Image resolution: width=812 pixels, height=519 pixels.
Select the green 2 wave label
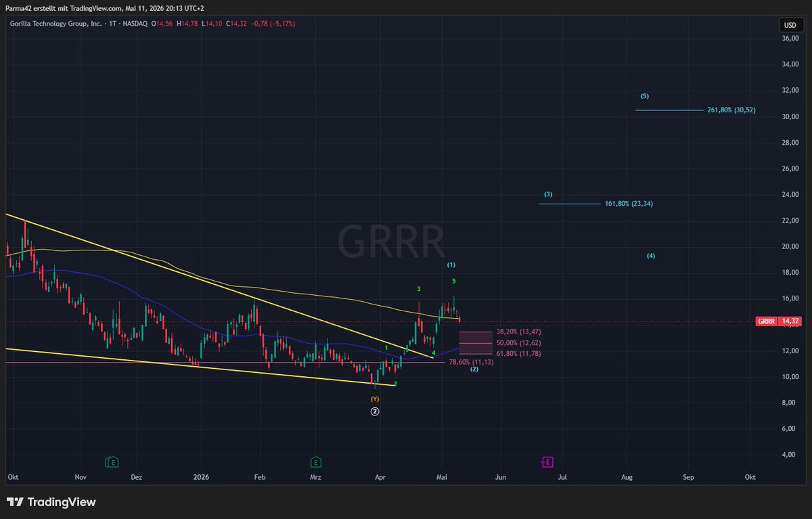pos(395,384)
